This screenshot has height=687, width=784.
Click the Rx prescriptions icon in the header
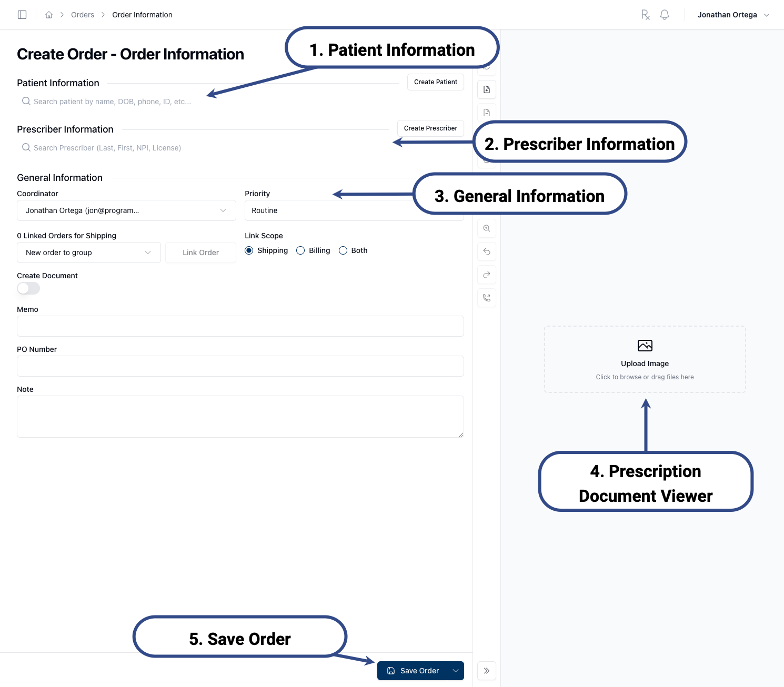(646, 15)
